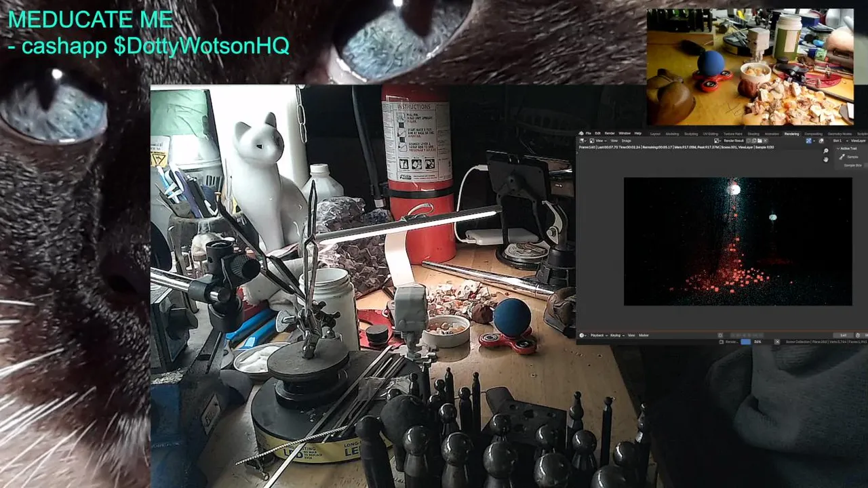Open the View mode dropdown in image editor
868x488 pixels.
point(598,141)
